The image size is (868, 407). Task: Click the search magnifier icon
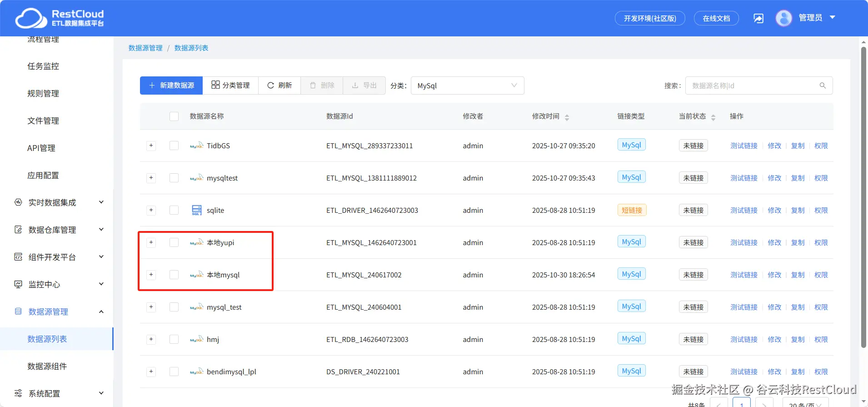(823, 85)
